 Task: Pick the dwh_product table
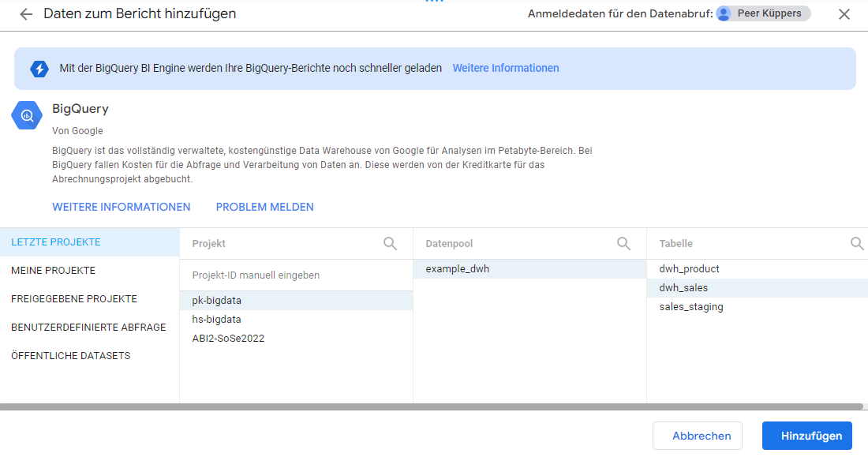coord(758,268)
